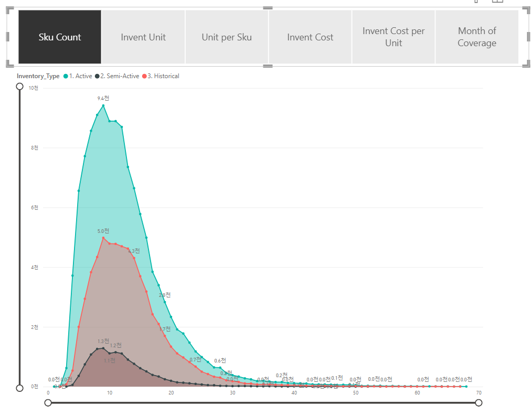Click the 10천 y-axis label
Viewport: 532px width, 416px height.
click(33, 88)
